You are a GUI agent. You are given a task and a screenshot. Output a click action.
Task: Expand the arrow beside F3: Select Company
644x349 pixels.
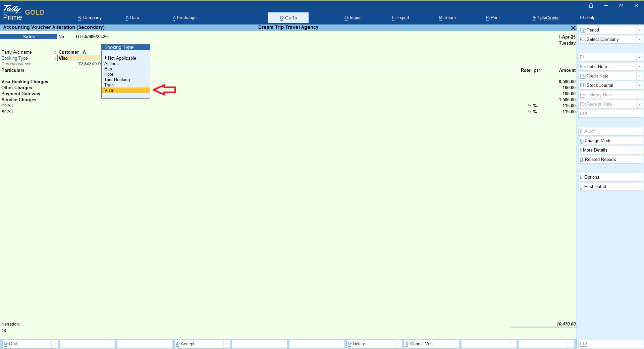(640, 40)
